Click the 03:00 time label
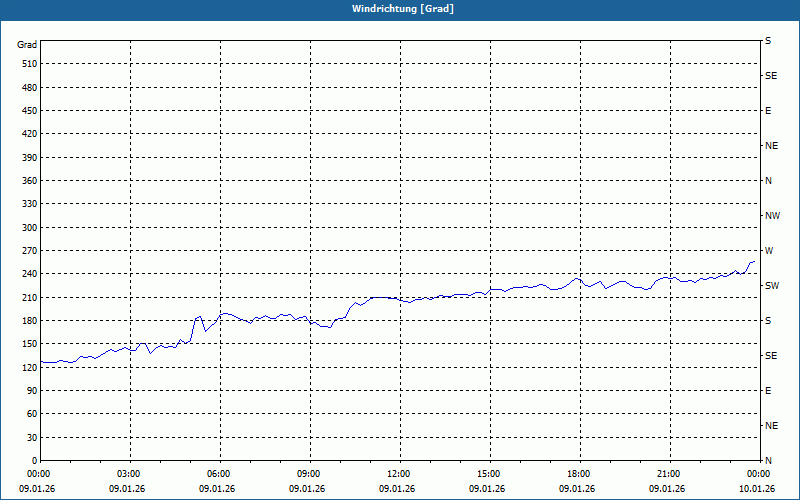800x500 pixels. [131, 474]
